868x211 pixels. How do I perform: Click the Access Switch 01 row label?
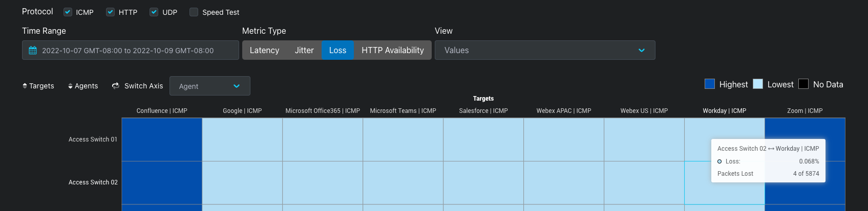click(93, 139)
